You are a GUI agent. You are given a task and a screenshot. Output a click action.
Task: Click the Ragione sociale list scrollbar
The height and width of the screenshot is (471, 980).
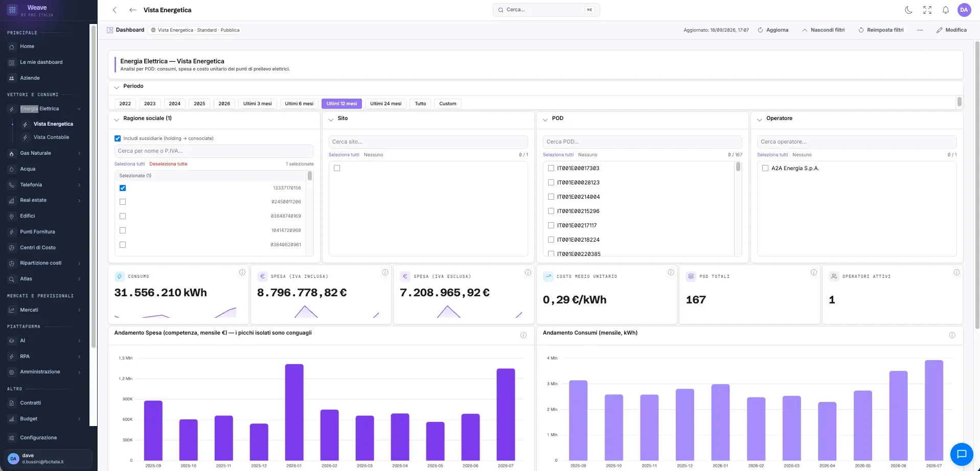[310, 176]
